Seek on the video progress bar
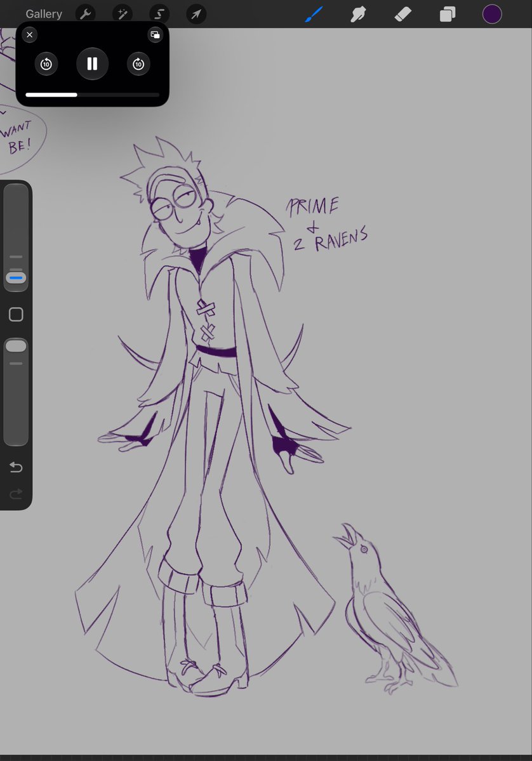The image size is (532, 761). tap(92, 95)
